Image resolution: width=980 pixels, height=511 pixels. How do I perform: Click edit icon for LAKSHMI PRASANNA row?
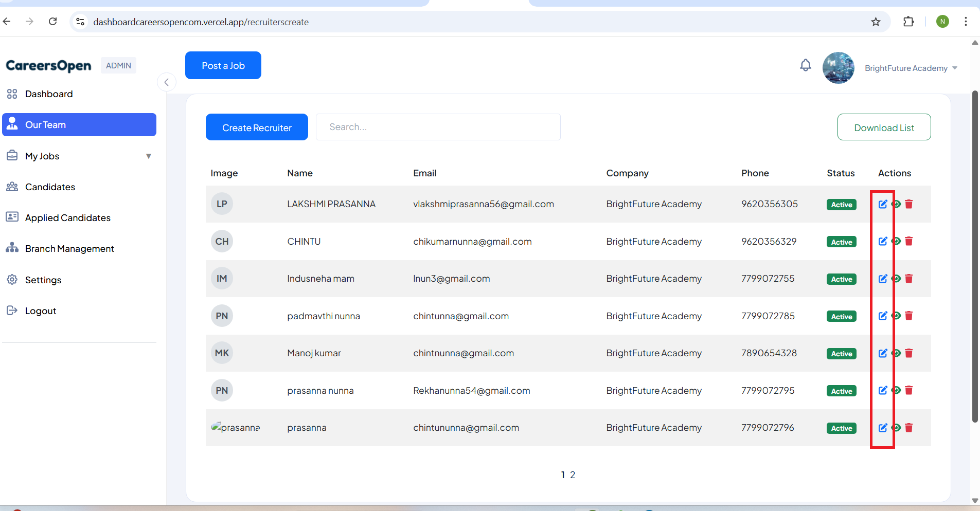882,204
